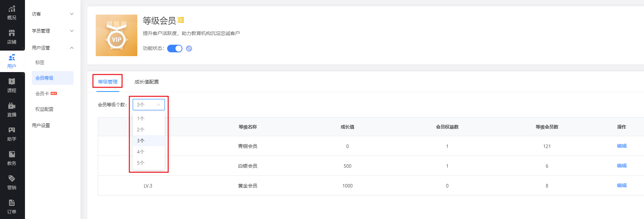This screenshot has width=644, height=219.
Task: Click the 会员等级个数 dropdown box
Action: (148, 105)
